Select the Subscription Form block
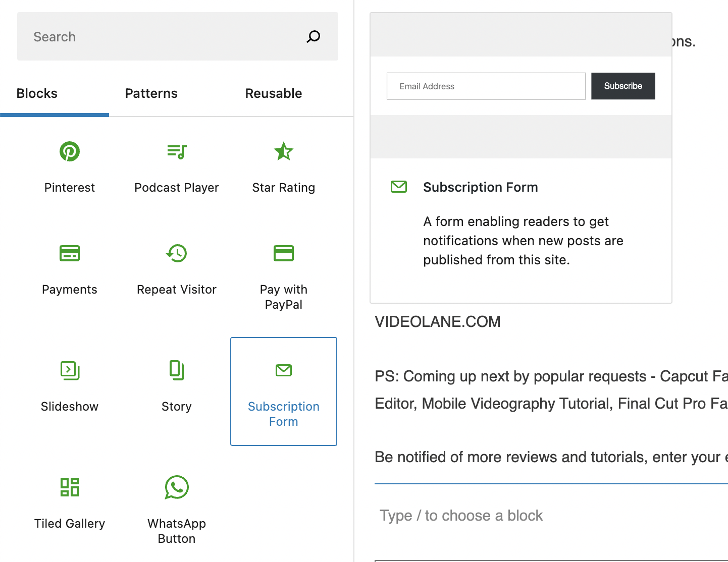The height and width of the screenshot is (562, 728). [284, 391]
